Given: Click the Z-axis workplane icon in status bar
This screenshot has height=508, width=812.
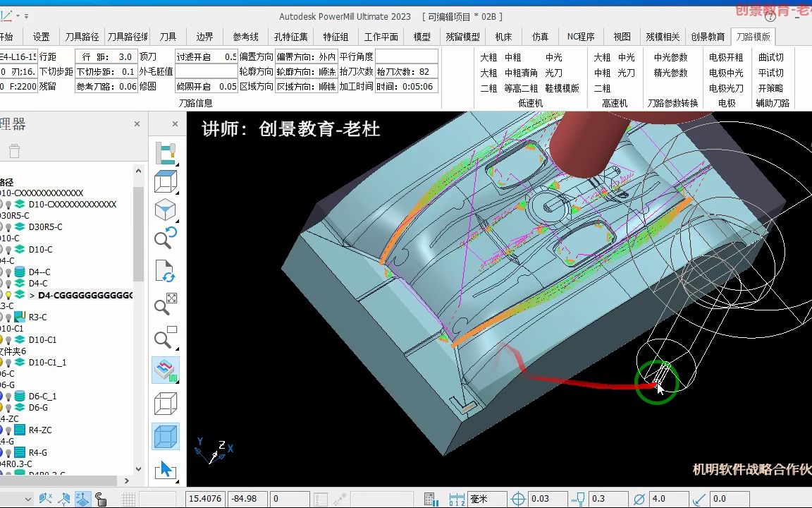Looking at the screenshot, I should 83,499.
